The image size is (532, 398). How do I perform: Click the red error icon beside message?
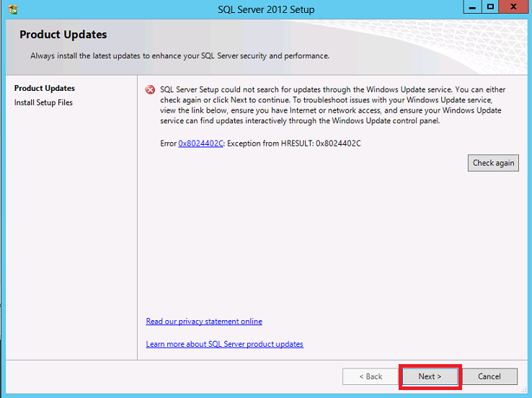150,90
